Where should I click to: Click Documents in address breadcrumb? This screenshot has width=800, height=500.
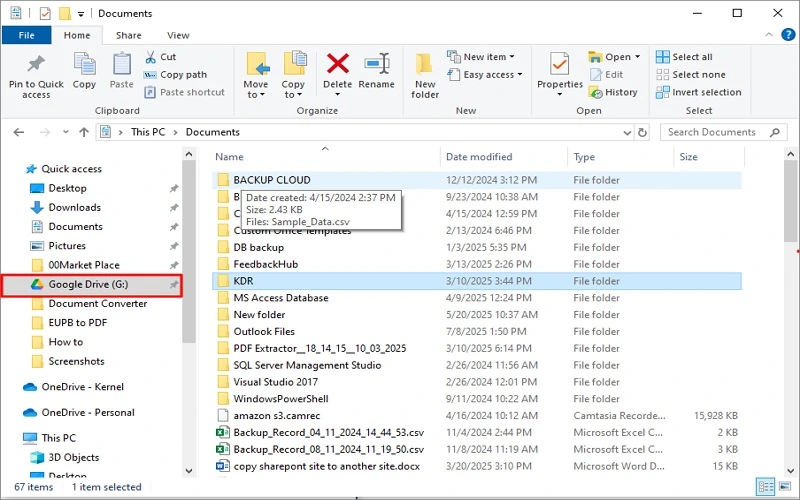[x=212, y=132]
